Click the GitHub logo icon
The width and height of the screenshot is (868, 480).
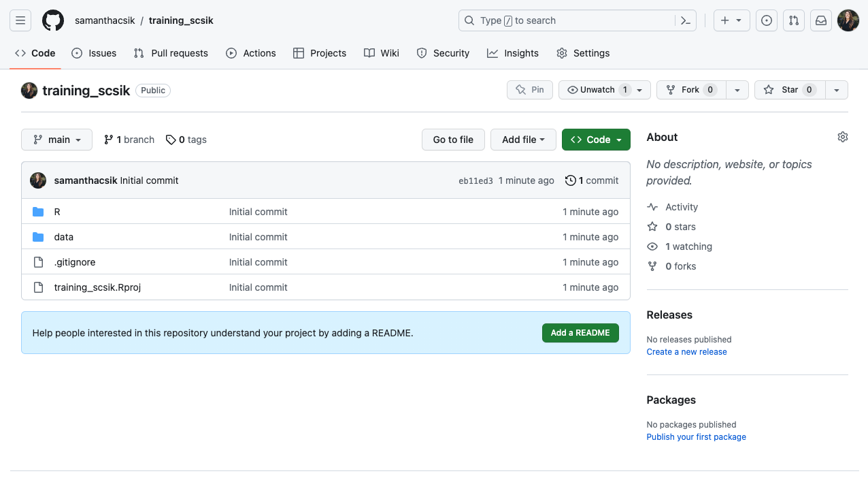tap(53, 20)
